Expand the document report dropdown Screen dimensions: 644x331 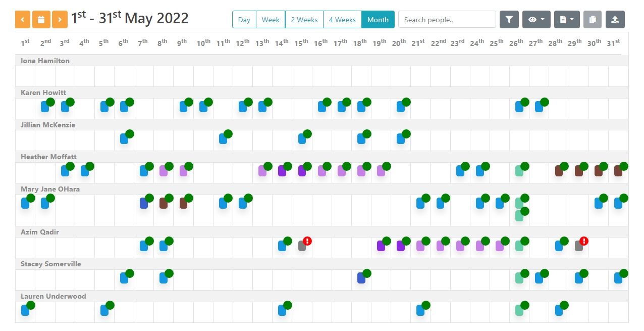[567, 20]
